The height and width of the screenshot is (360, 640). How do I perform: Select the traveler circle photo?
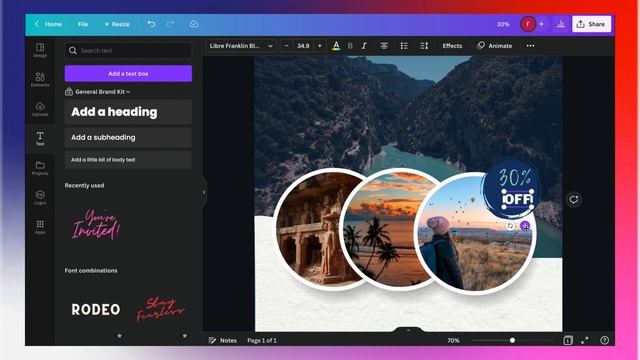476,233
